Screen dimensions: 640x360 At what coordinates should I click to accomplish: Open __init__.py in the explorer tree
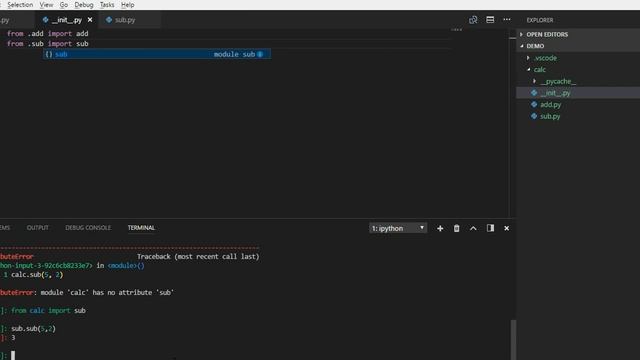[555, 93]
